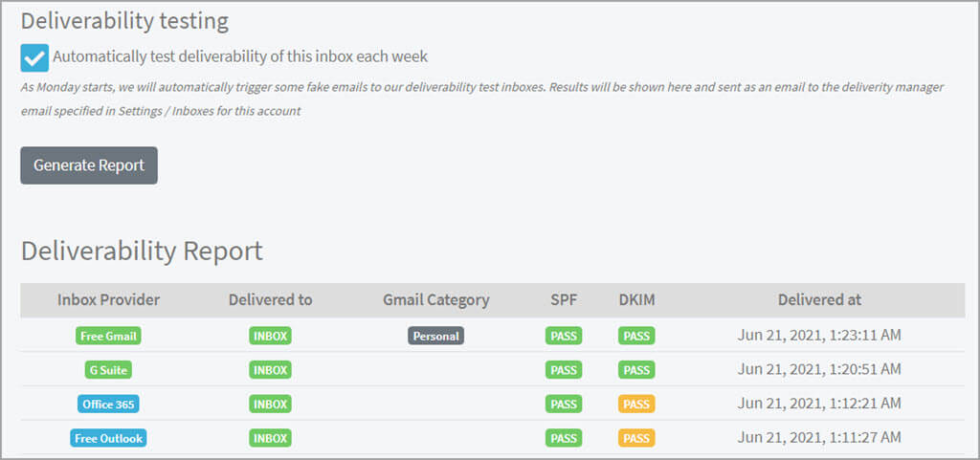Click the INBOX badge in Free Gmail row
The width and height of the screenshot is (980, 460).
pyautogui.click(x=271, y=336)
